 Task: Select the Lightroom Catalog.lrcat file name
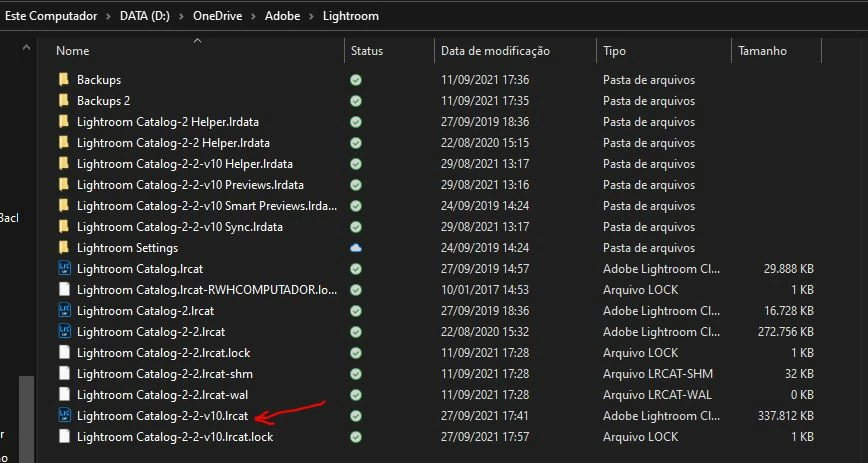[140, 269]
